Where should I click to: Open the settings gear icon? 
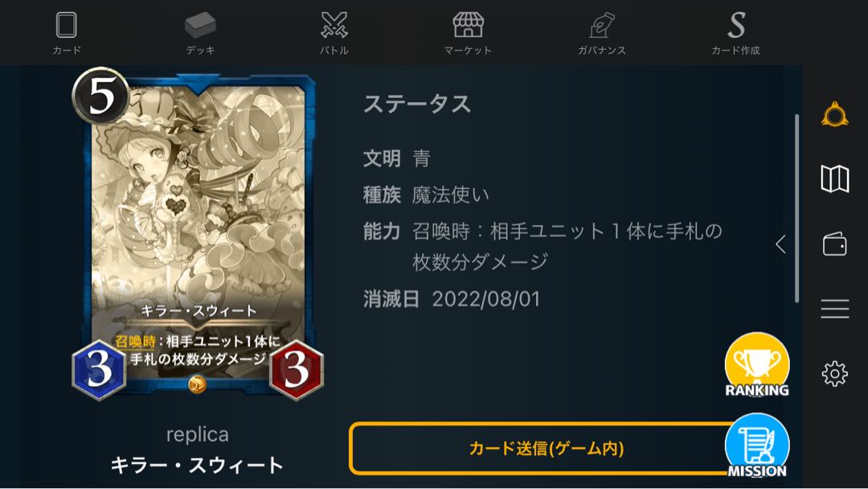835,374
